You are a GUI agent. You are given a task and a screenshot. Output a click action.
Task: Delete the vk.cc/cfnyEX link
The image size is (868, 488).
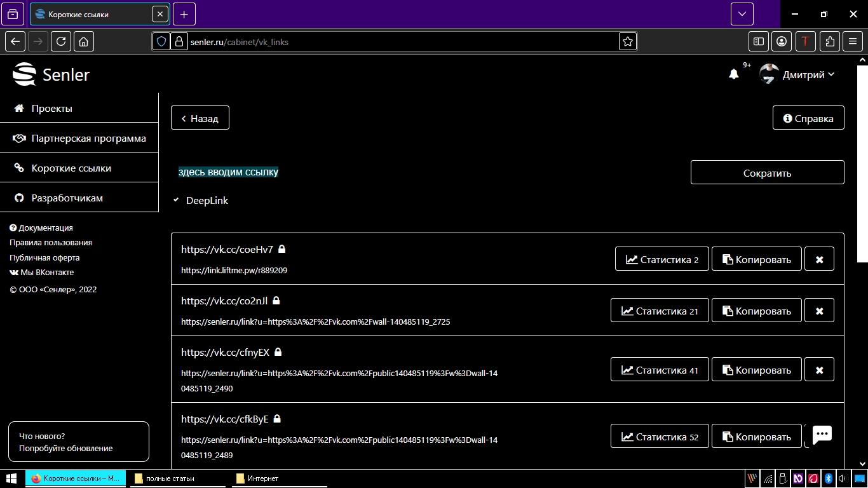[819, 370]
